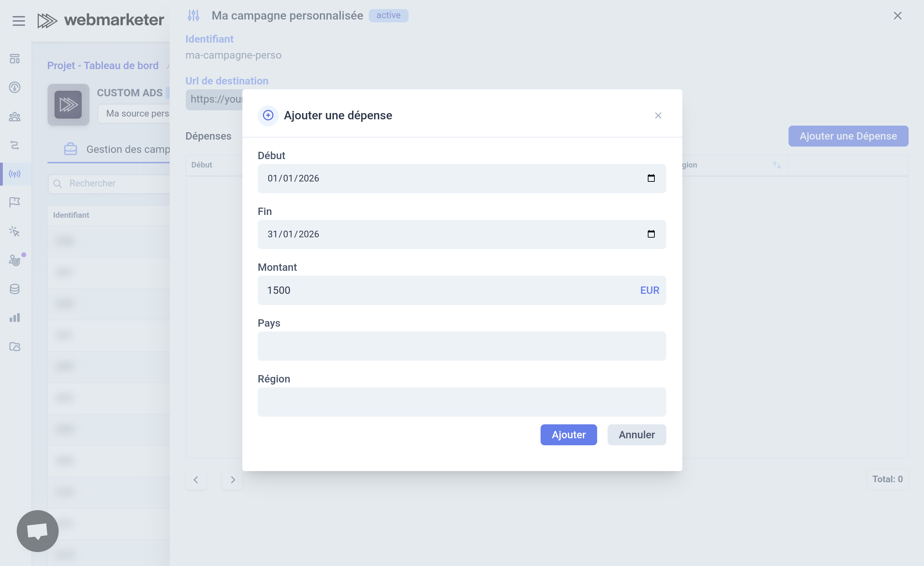Open the hamburger menu icon
This screenshot has width=924, height=566.
[x=19, y=21]
